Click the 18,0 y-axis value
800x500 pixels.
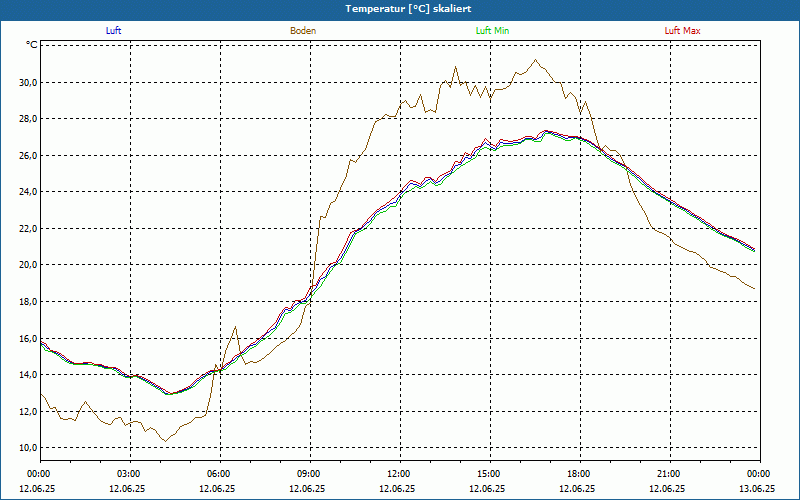pyautogui.click(x=29, y=302)
